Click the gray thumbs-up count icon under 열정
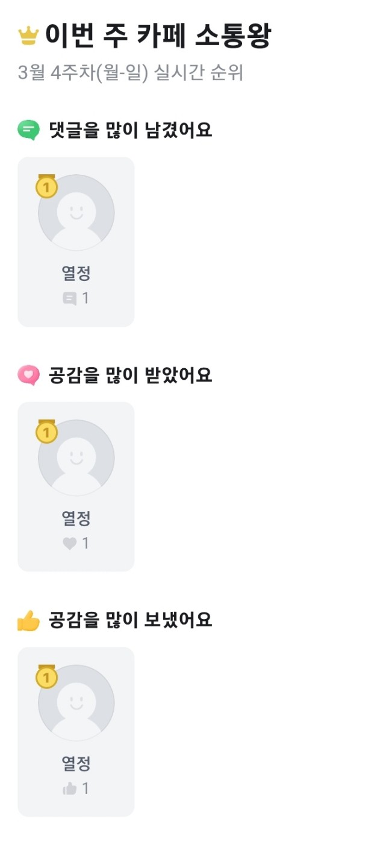The width and height of the screenshot is (392, 868). coord(70,788)
